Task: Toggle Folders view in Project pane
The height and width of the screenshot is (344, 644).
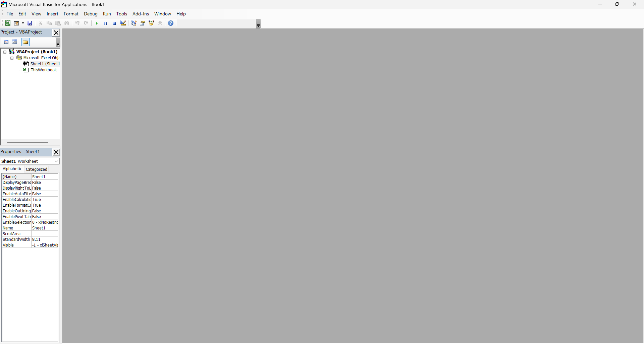Action: [x=25, y=42]
